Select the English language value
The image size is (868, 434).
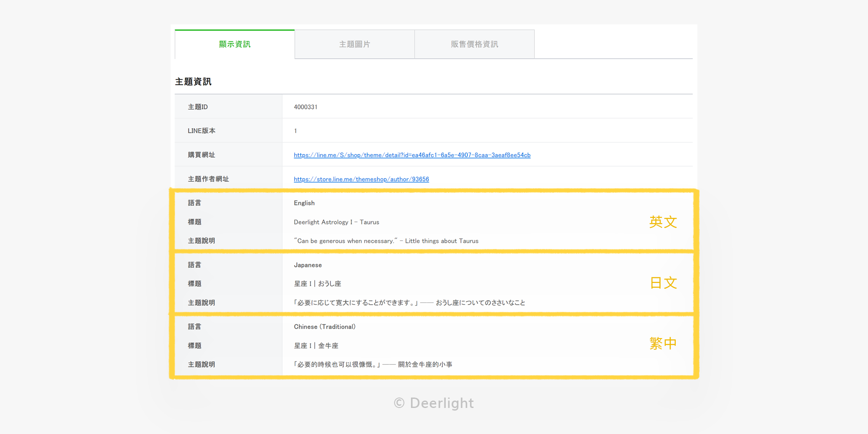click(304, 203)
